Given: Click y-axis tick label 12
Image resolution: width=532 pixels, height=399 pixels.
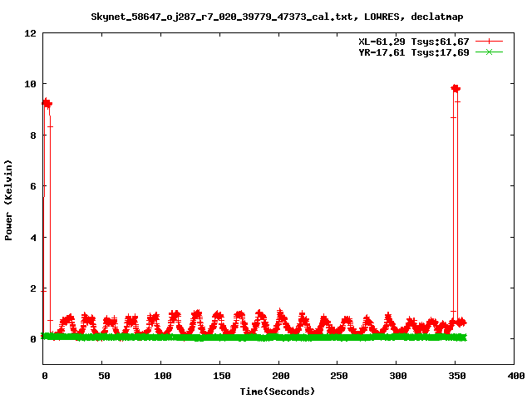Looking at the screenshot, I should [x=30, y=33].
